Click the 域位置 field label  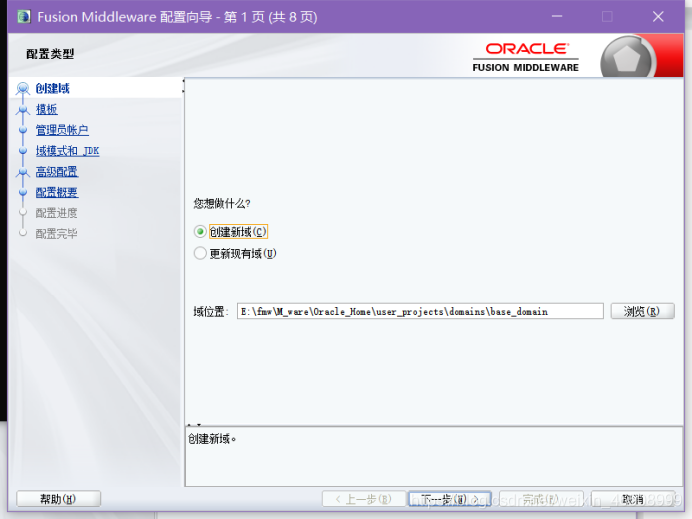click(211, 312)
